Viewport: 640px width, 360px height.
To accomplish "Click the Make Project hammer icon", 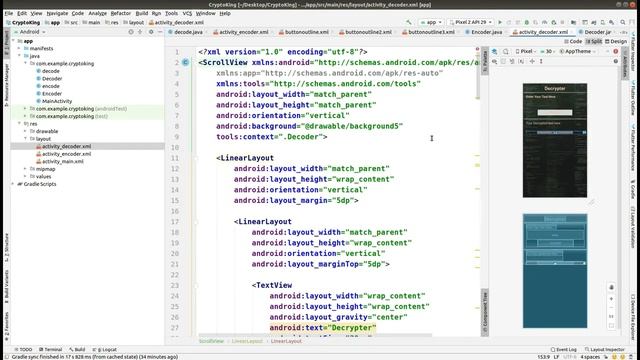I will 409,22.
